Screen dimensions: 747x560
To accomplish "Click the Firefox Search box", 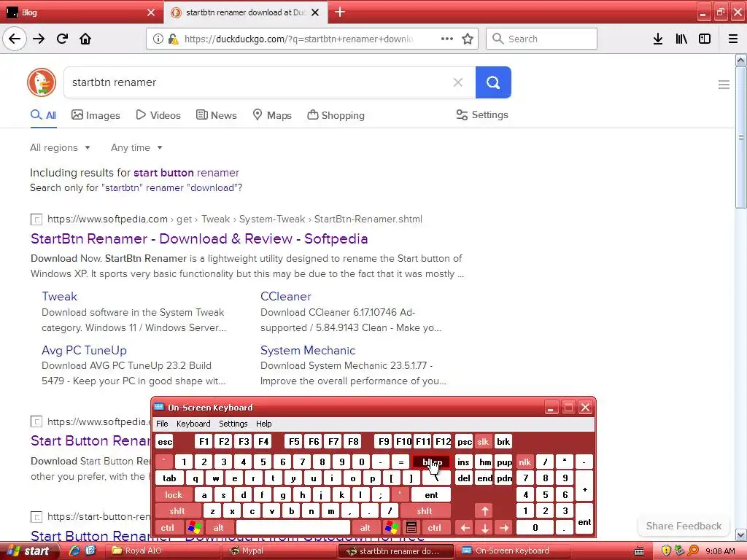I will pyautogui.click(x=542, y=39).
